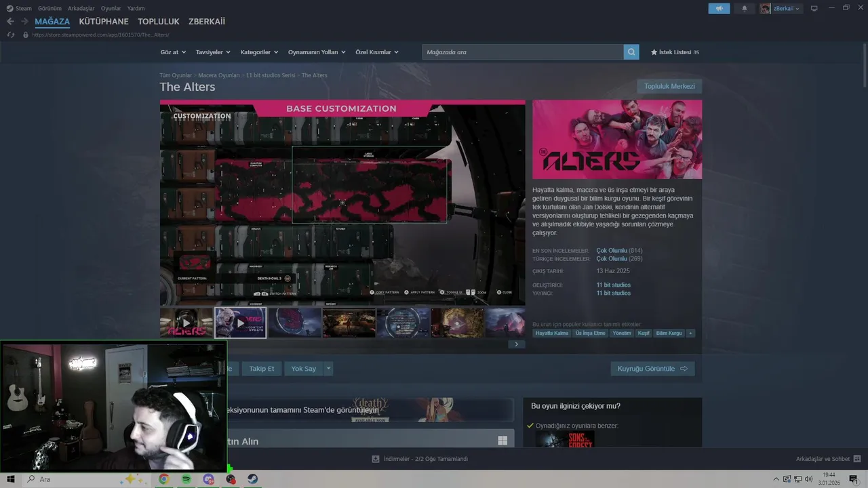Add a tag with the plus button
The image size is (868, 488).
(691, 333)
